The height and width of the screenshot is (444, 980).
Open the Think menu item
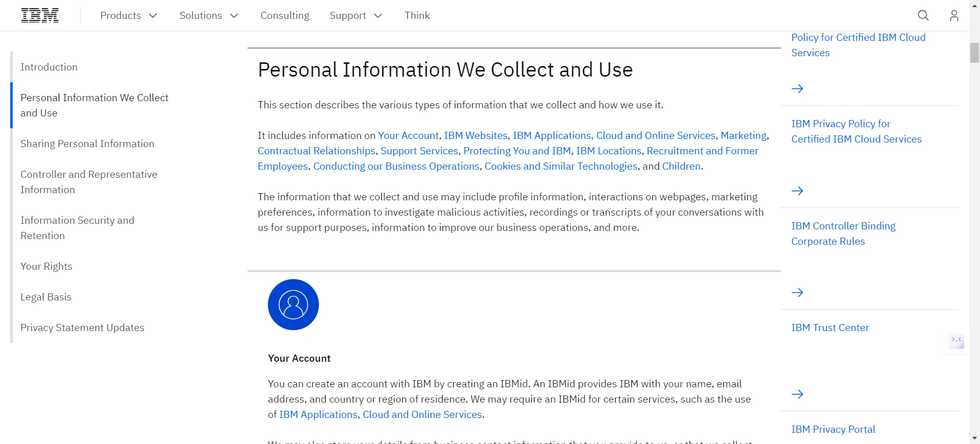pyautogui.click(x=417, y=15)
